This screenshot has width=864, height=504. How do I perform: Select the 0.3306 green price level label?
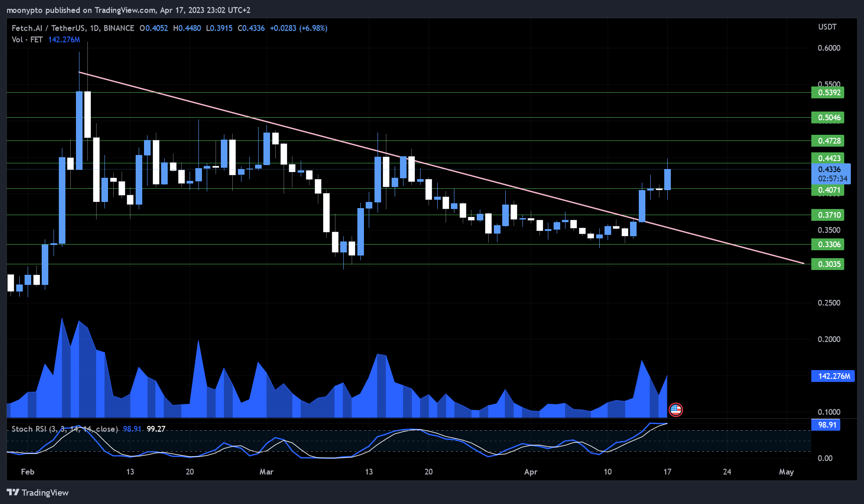point(828,245)
